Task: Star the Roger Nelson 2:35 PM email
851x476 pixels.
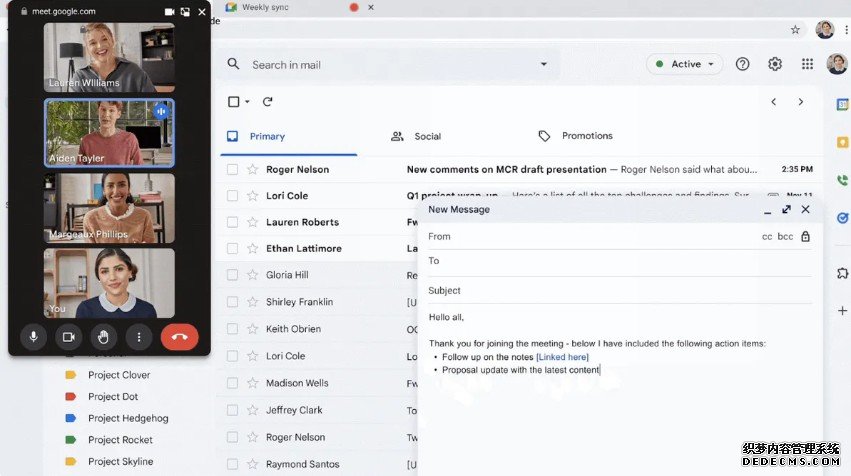Action: tap(252, 169)
